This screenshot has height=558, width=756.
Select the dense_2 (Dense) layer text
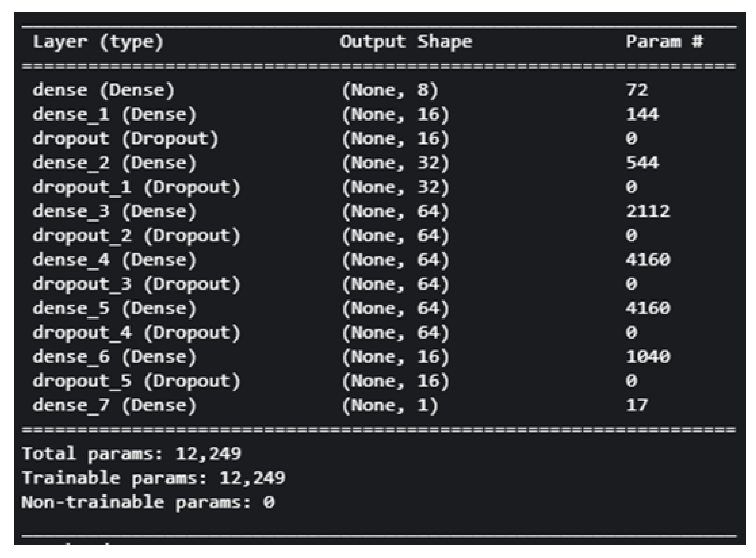(x=114, y=163)
